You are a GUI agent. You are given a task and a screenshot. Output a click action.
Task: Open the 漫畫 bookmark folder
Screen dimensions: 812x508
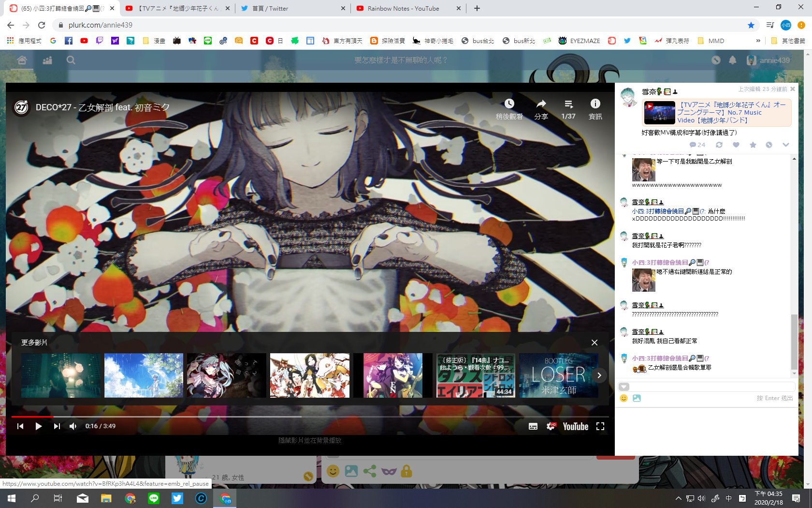(154, 41)
